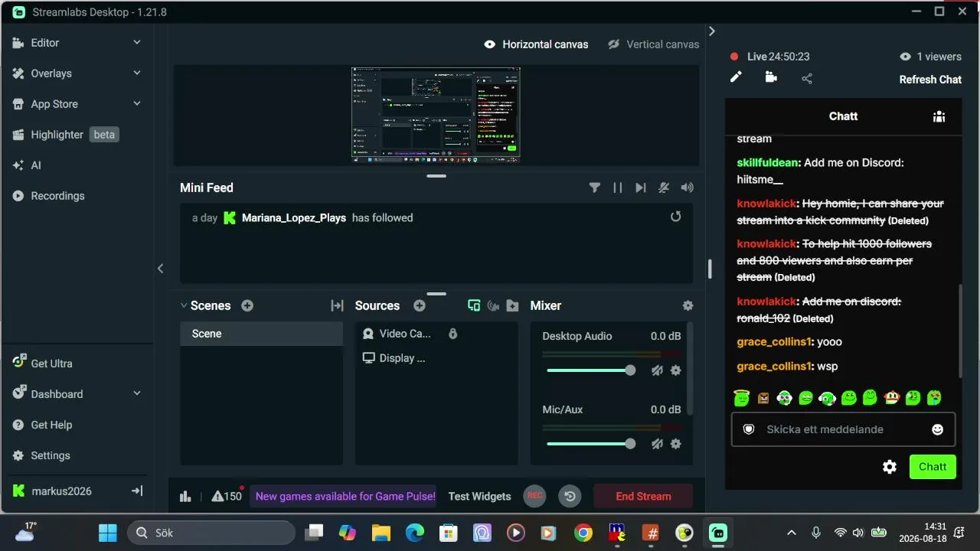Image resolution: width=980 pixels, height=551 pixels.
Task: Click Refresh Chat
Action: (930, 80)
